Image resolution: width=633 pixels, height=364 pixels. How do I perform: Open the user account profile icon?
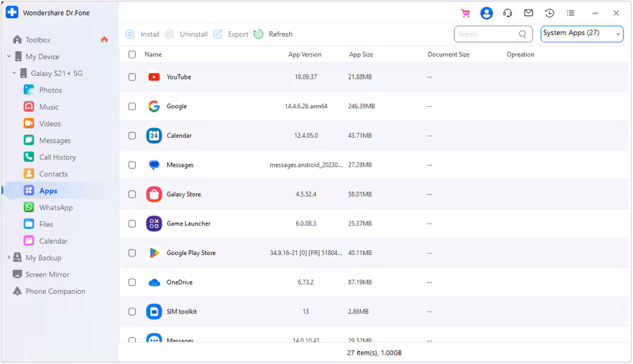coord(487,13)
